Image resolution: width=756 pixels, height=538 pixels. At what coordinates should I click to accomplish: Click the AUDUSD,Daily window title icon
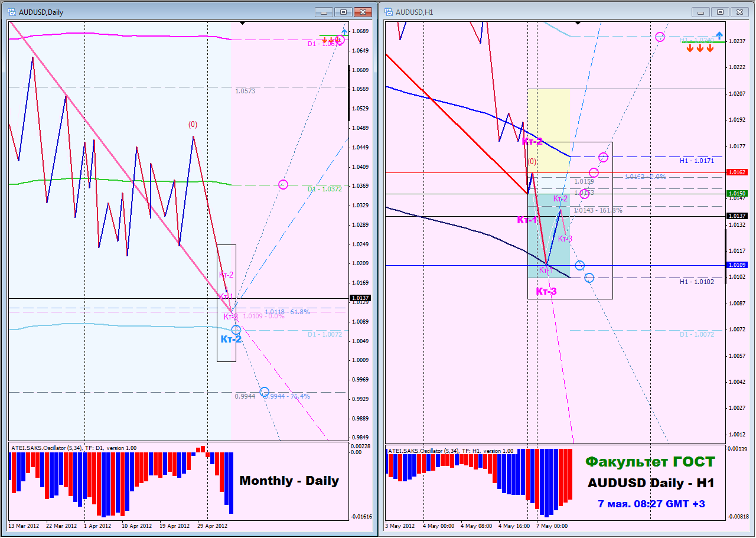click(13, 12)
